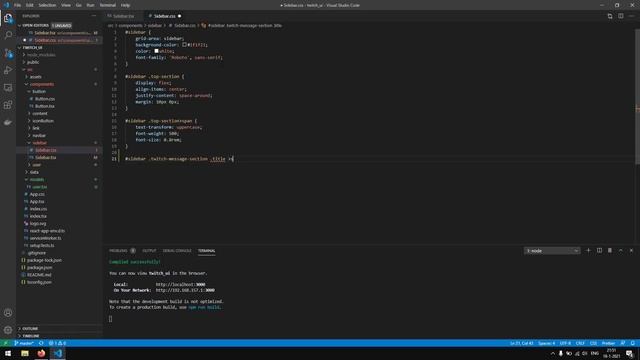Click the remote window indicator in status bar

[x=5, y=343]
